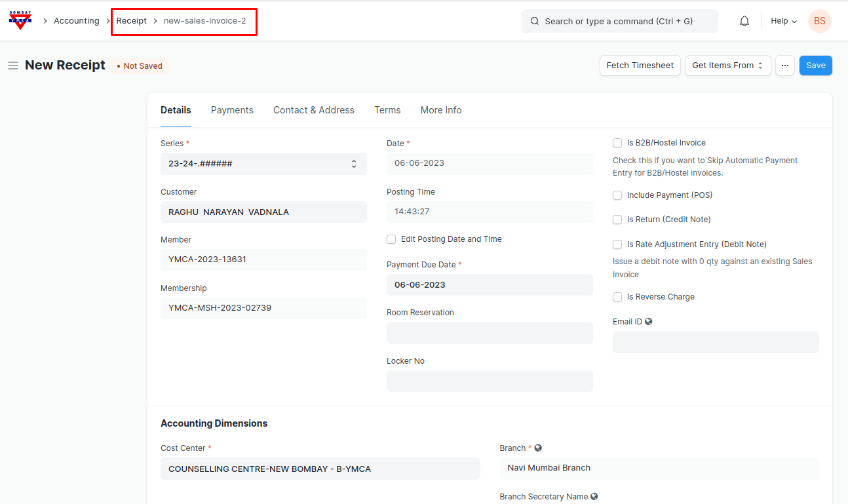The image size is (848, 504).
Task: Click globe icon beside Branch Secretary Name
Action: (594, 497)
